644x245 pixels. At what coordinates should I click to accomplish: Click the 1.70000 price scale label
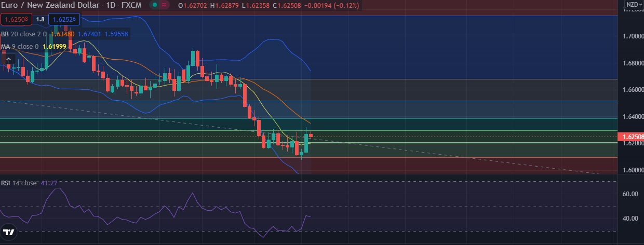click(633, 36)
